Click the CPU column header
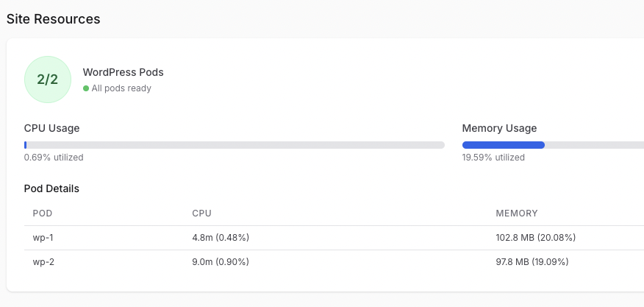The width and height of the screenshot is (644, 307). (x=201, y=214)
